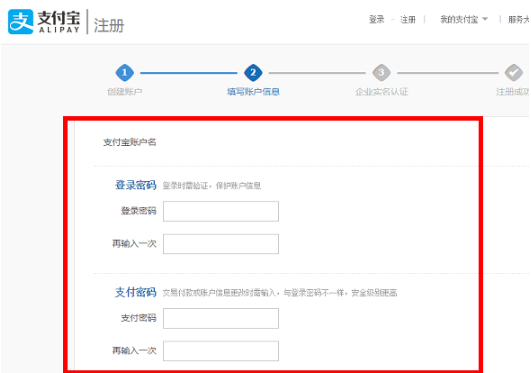
Task: Open the 登录 link in header
Action: point(377,20)
